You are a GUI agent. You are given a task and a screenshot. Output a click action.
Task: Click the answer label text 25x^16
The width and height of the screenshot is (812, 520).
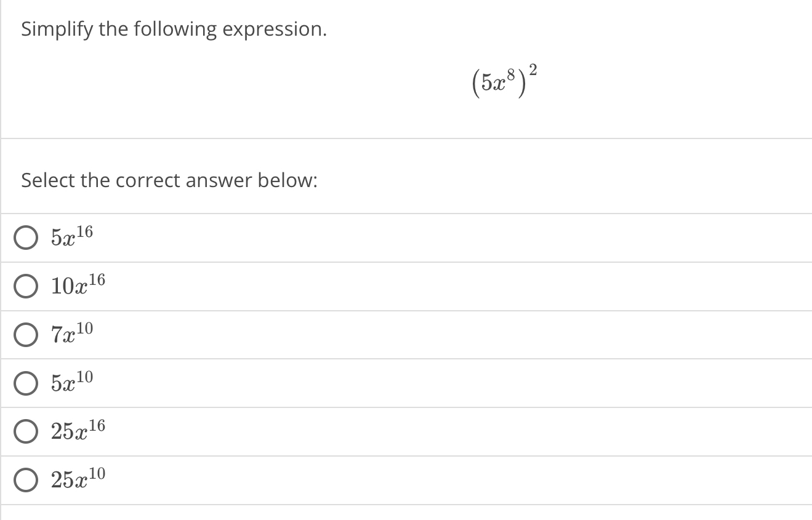click(78, 431)
